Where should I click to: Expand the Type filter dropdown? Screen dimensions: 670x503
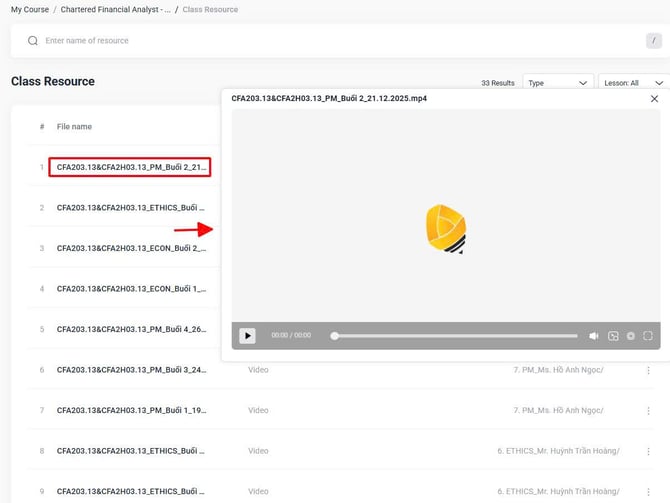pyautogui.click(x=557, y=83)
